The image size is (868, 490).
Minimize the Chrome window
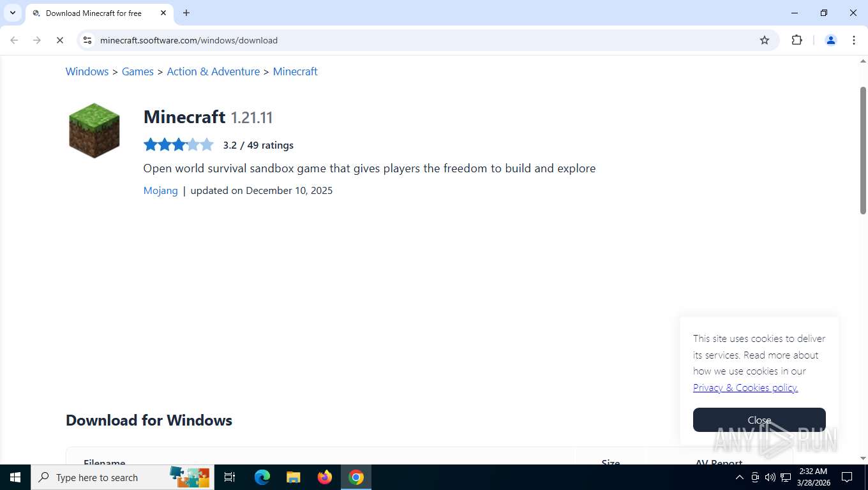(795, 13)
